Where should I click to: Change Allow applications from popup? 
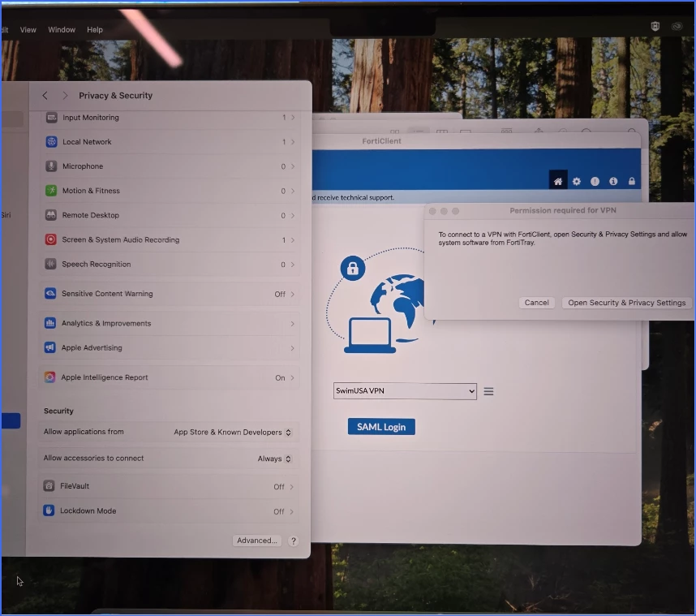pos(232,432)
